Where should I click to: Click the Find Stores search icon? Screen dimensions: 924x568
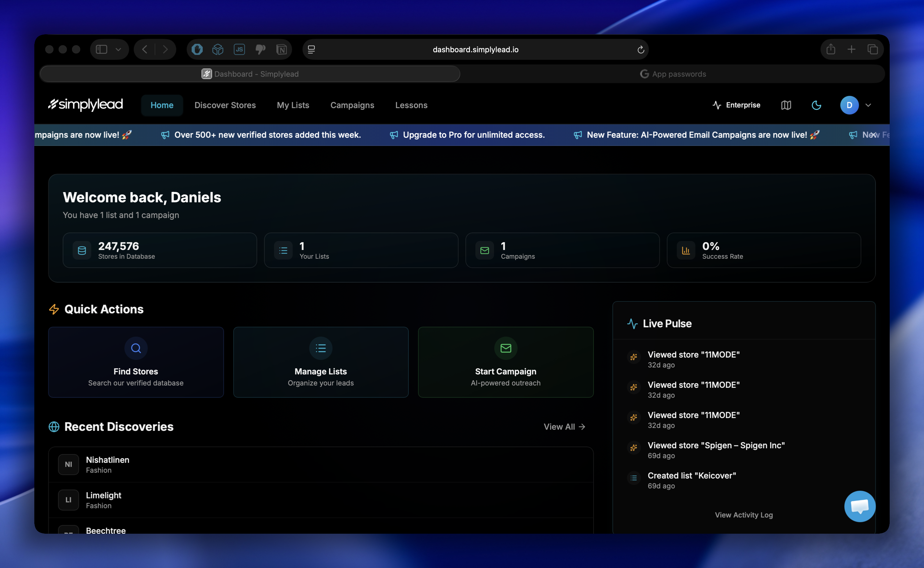click(x=136, y=348)
